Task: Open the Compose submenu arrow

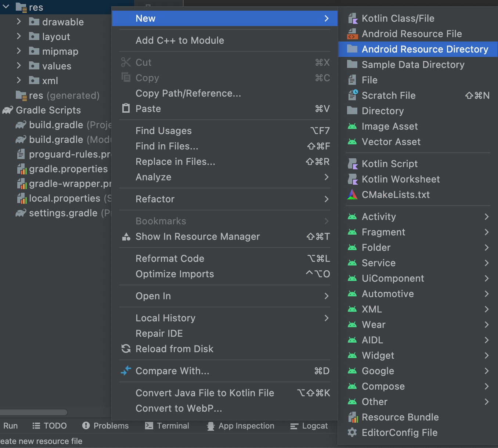Action: [487, 386]
